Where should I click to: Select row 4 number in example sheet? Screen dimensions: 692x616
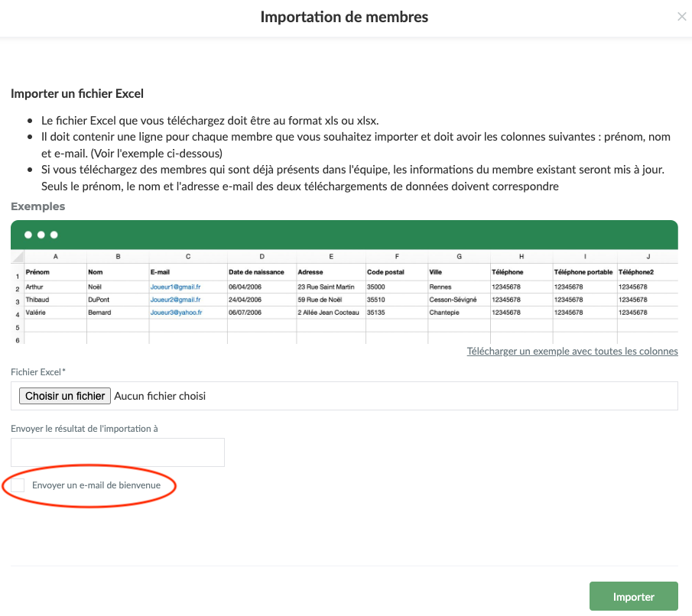coord(17,313)
